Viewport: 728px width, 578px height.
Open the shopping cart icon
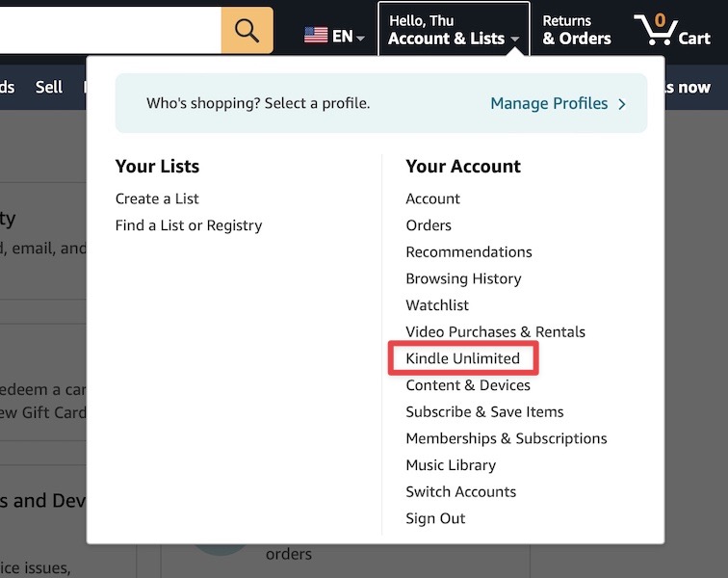(656, 29)
